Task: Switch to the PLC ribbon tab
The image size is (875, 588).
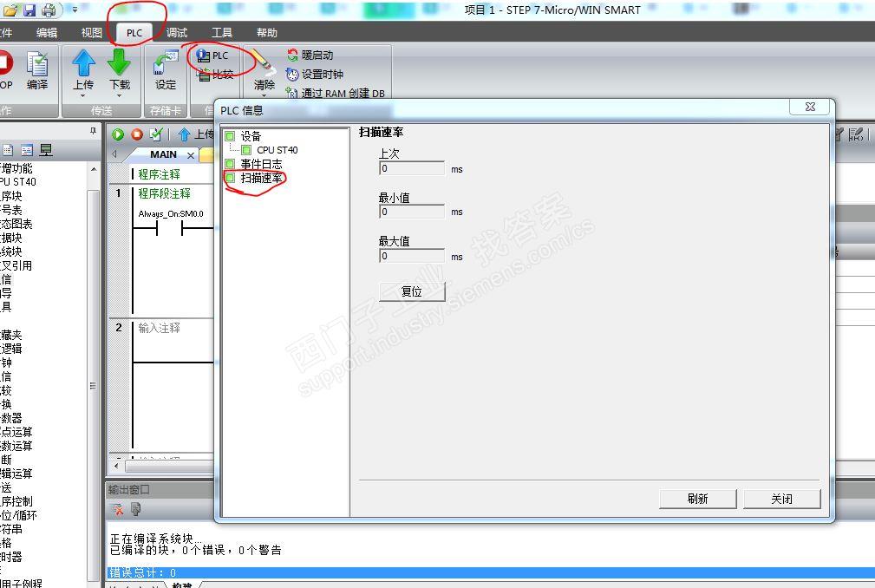Action: click(x=134, y=33)
